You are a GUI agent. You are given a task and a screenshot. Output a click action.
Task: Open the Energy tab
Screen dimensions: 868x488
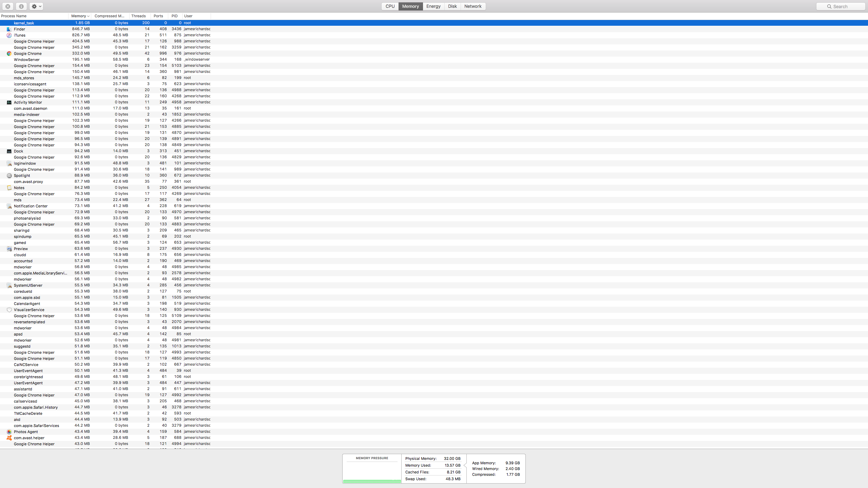[433, 6]
